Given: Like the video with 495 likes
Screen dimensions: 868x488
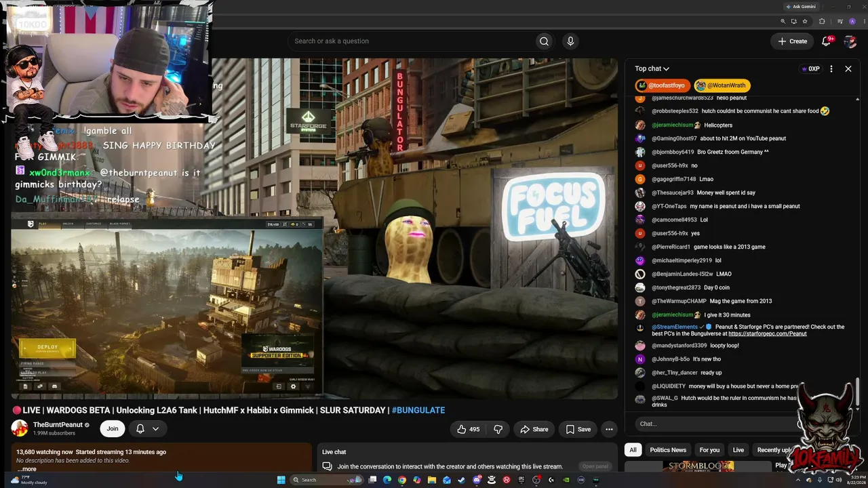Looking at the screenshot, I should [x=468, y=429].
